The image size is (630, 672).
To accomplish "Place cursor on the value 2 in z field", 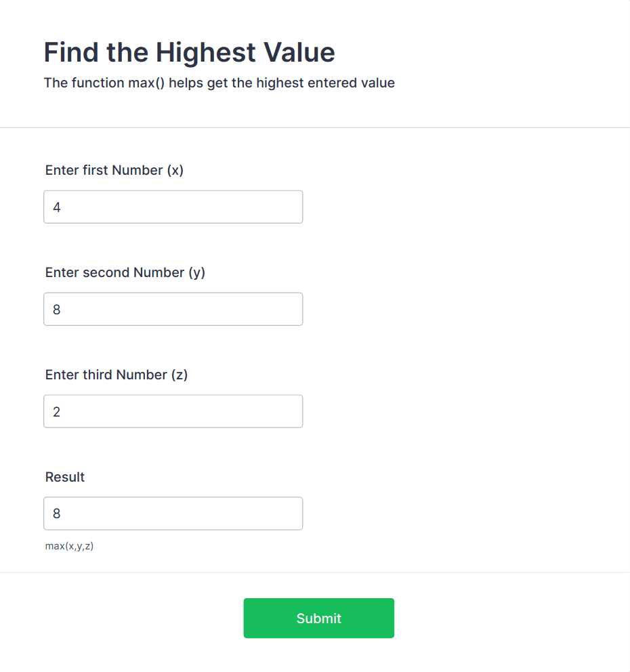I will point(57,412).
